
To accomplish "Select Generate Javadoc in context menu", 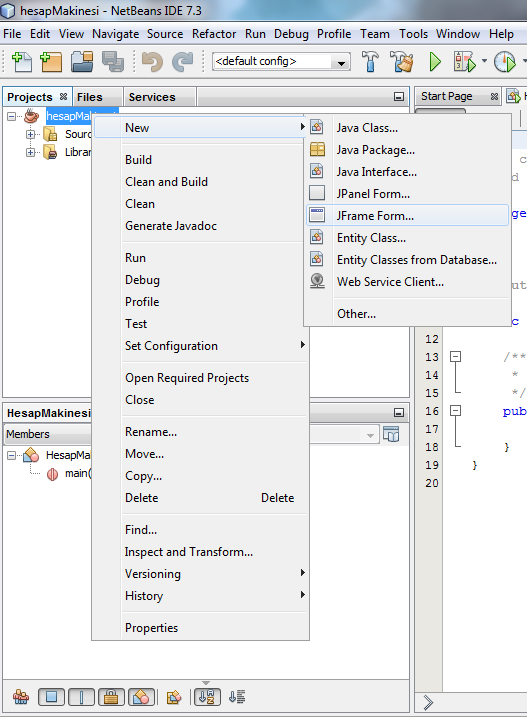I will point(200,225).
